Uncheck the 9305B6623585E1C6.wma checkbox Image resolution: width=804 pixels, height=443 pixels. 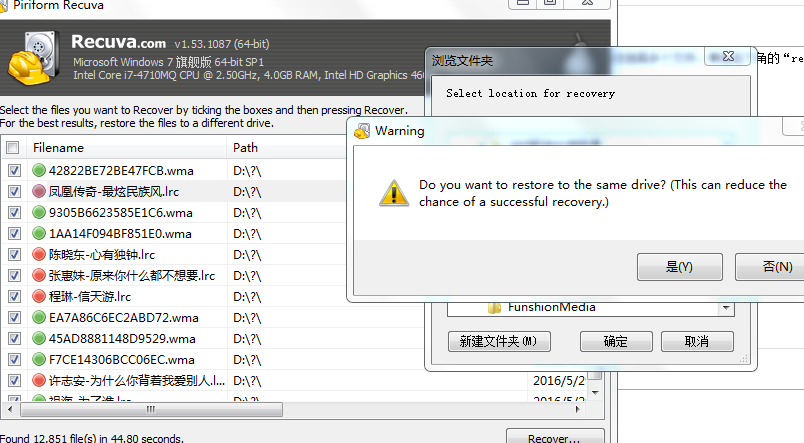[x=14, y=212]
